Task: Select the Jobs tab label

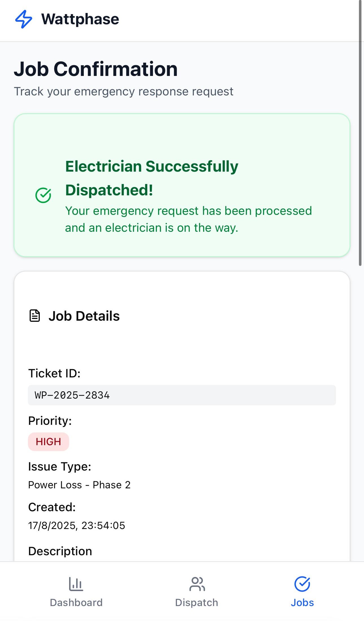Action: (x=302, y=603)
